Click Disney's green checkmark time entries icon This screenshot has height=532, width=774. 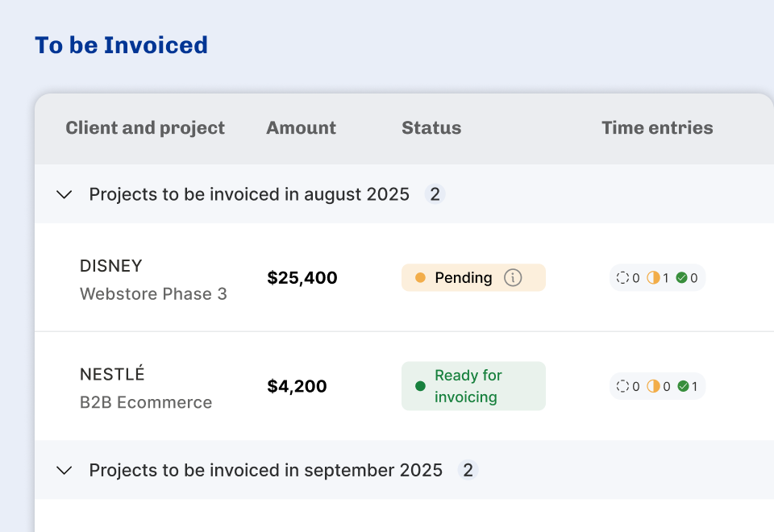pos(682,278)
